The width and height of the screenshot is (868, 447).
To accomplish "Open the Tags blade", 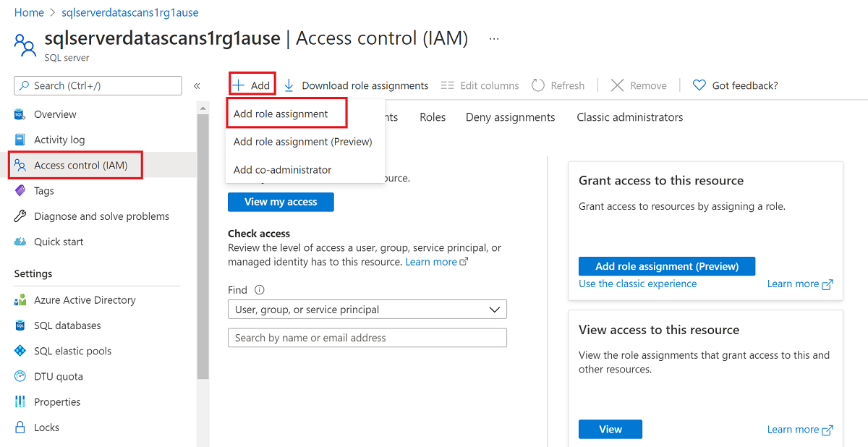I will coord(45,190).
